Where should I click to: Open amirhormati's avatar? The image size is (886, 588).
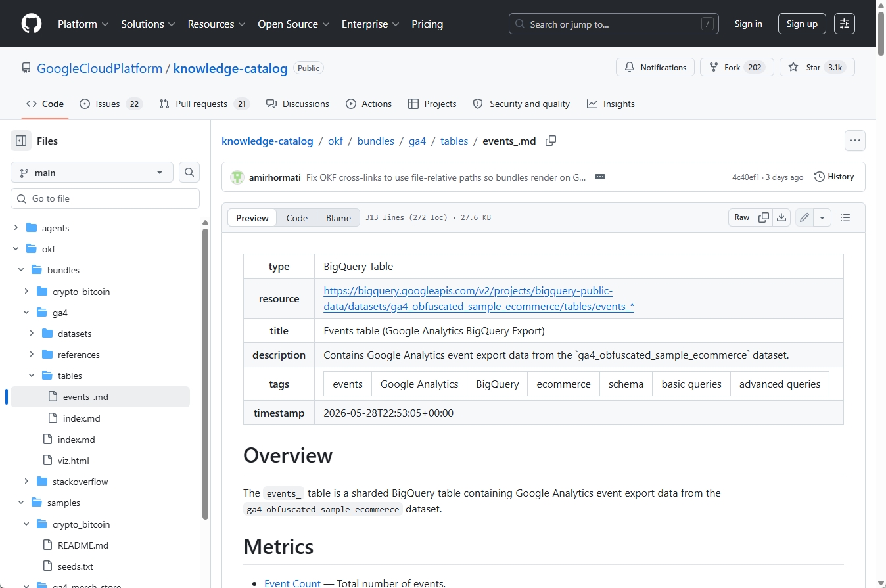tap(237, 177)
